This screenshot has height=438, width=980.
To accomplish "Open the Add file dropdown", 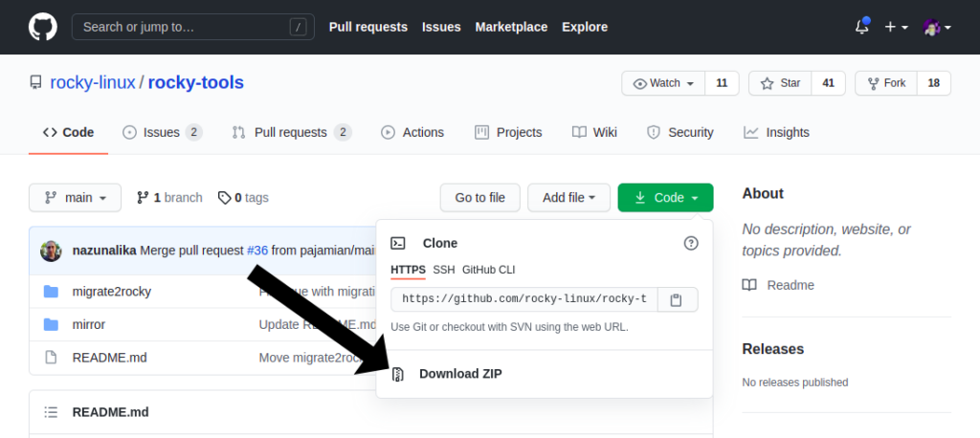I will point(568,198).
